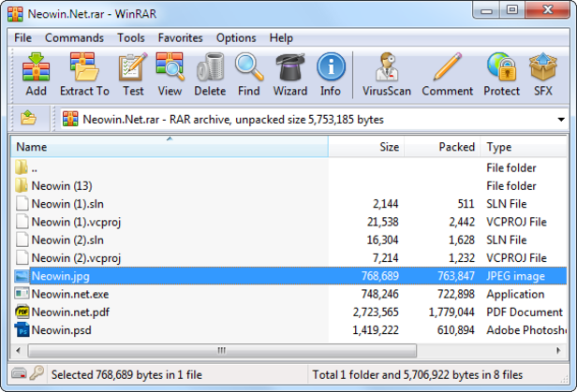This screenshot has height=392, width=577.
Task: Sort by Name column header
Action: point(170,147)
